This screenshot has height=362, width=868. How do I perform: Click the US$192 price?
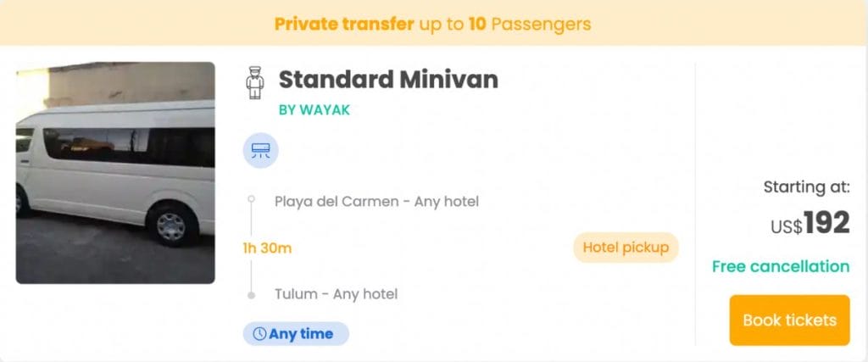click(x=810, y=224)
